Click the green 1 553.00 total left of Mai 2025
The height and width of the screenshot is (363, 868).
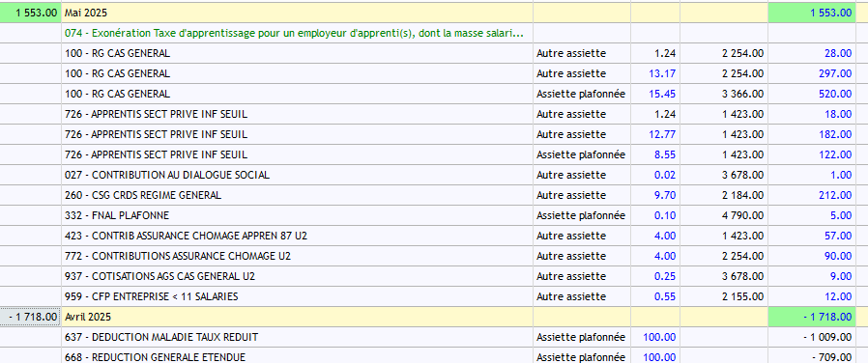coord(30,13)
